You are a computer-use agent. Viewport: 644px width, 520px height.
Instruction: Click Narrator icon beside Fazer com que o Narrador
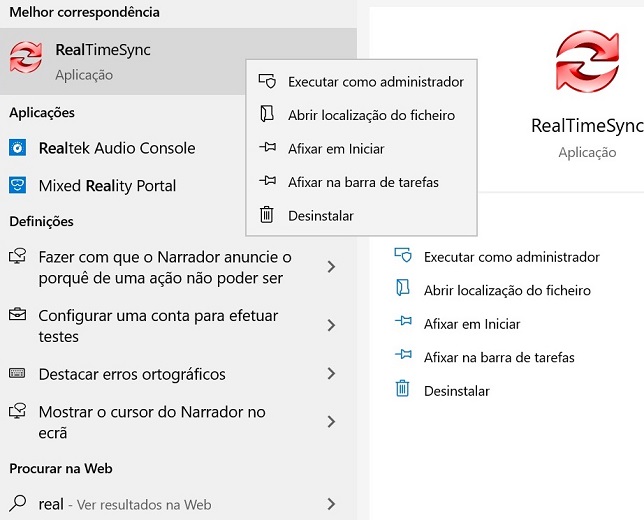click(x=17, y=256)
